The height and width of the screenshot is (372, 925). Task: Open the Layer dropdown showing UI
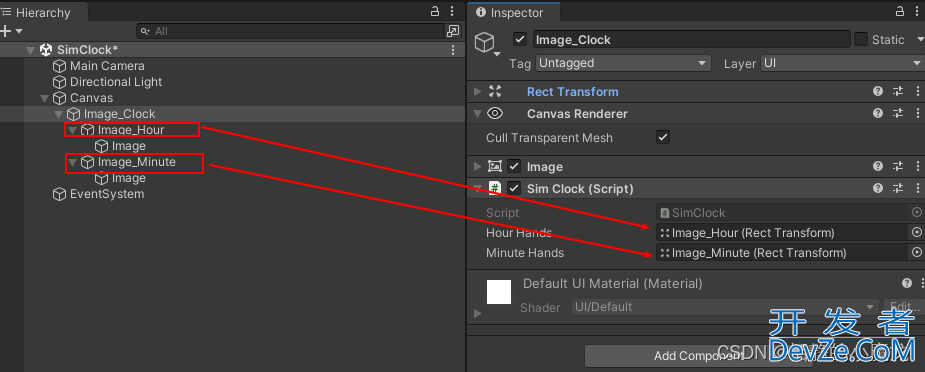click(x=842, y=63)
